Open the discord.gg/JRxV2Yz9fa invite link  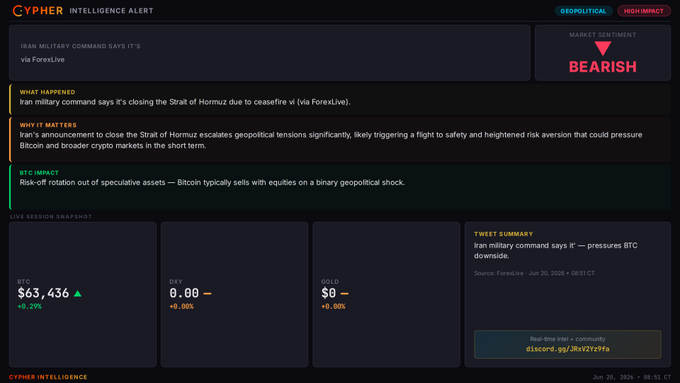pos(567,349)
